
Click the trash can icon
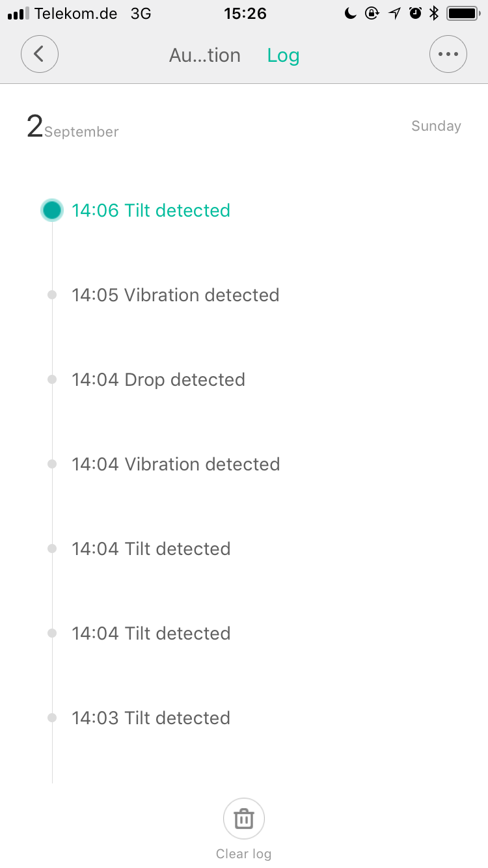point(244,819)
